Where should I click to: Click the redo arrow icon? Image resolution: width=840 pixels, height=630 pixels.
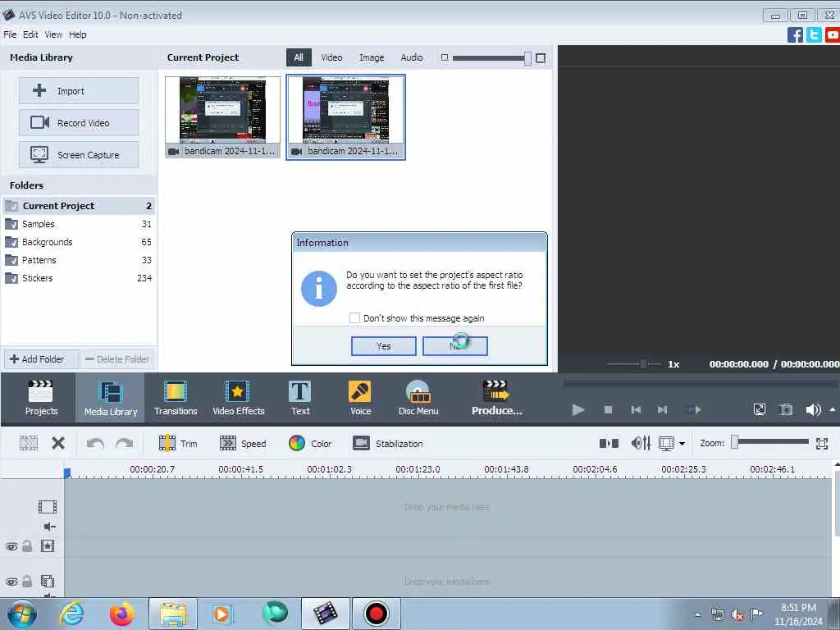tap(125, 444)
